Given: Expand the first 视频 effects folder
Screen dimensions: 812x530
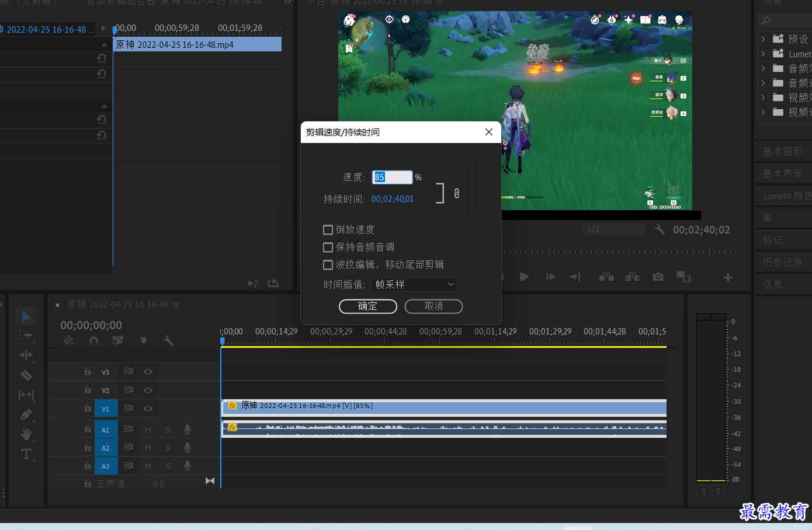Looking at the screenshot, I should (763, 97).
